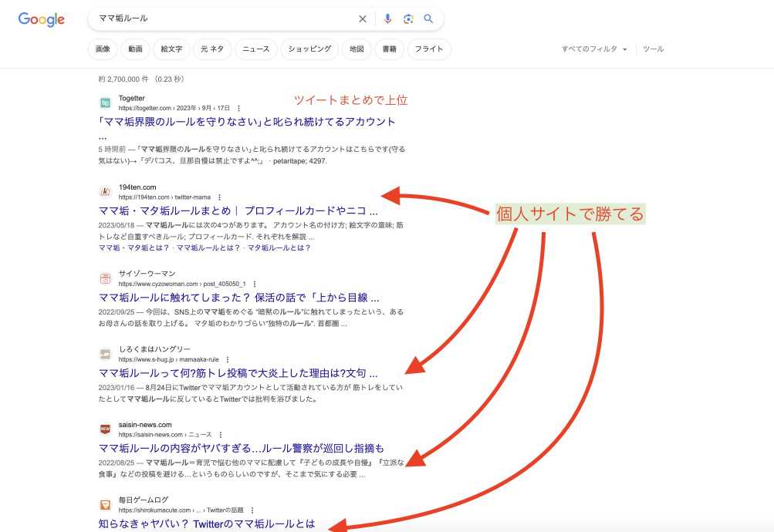This screenshot has width=774, height=532.
Task: Open the 194ten.com result favicon
Action: point(105,192)
